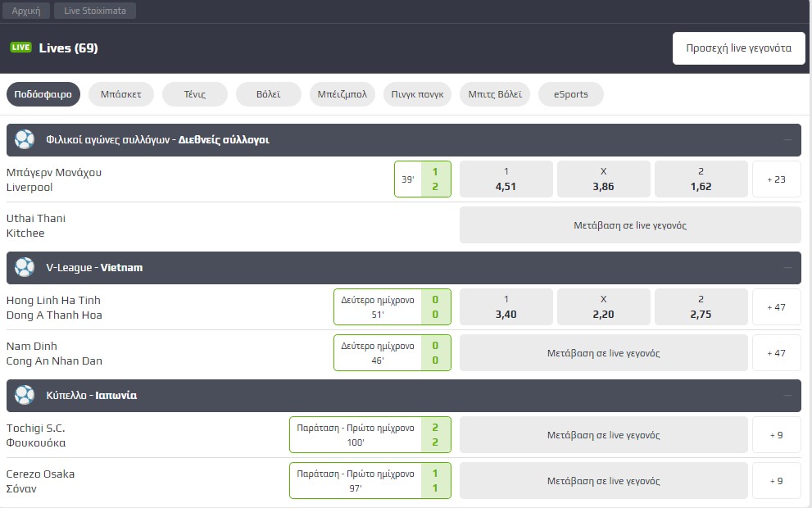Screen dimensions: 812x508
Task: Open the Live Stoiximata breadcrumb
Action: (x=95, y=11)
